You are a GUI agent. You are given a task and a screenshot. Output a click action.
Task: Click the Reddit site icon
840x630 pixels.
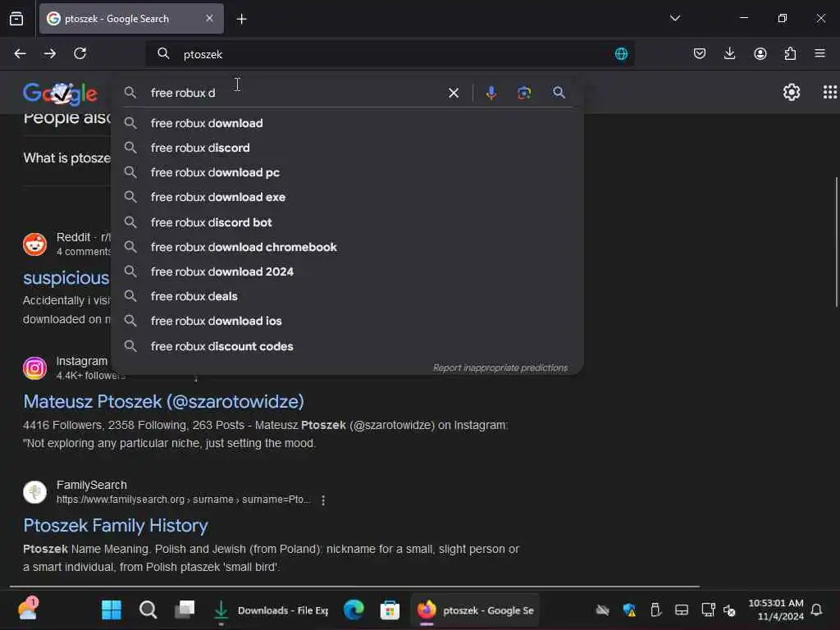pyautogui.click(x=34, y=244)
